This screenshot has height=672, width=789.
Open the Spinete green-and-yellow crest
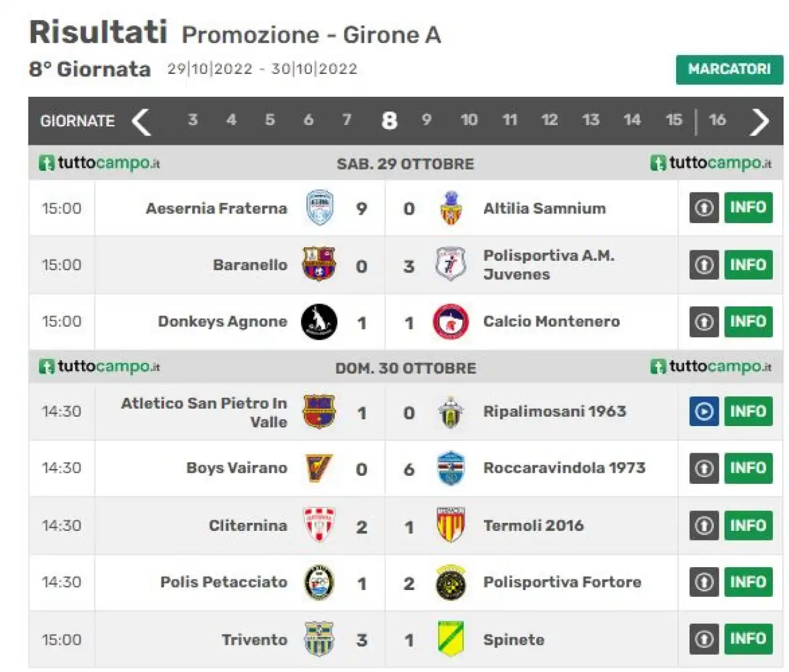coord(451,639)
